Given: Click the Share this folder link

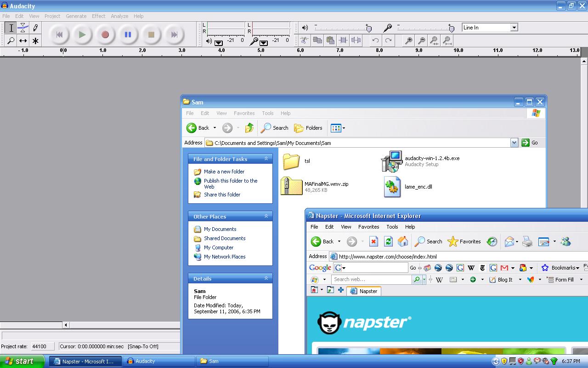Looking at the screenshot, I should pos(222,195).
